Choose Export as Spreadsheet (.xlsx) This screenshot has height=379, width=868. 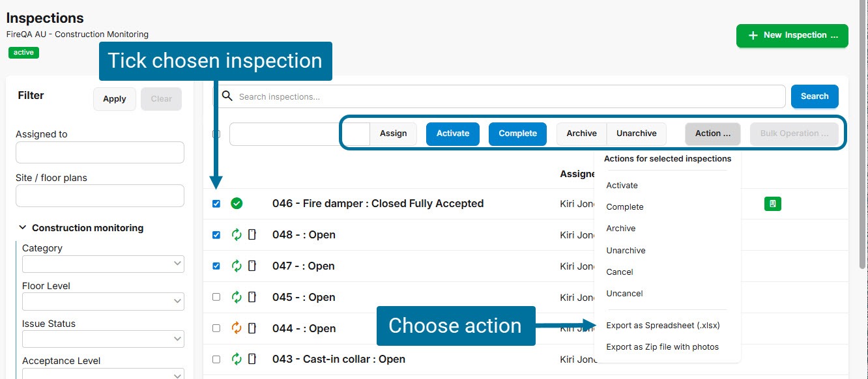point(663,326)
